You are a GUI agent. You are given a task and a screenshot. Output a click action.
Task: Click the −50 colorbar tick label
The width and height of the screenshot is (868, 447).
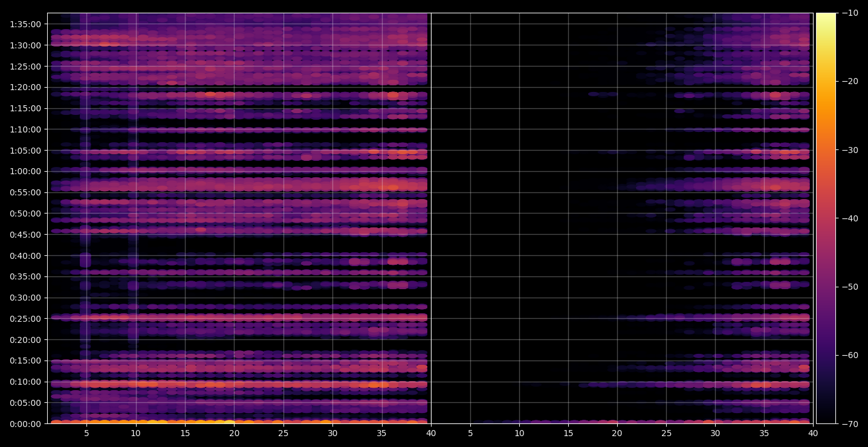pos(849,287)
